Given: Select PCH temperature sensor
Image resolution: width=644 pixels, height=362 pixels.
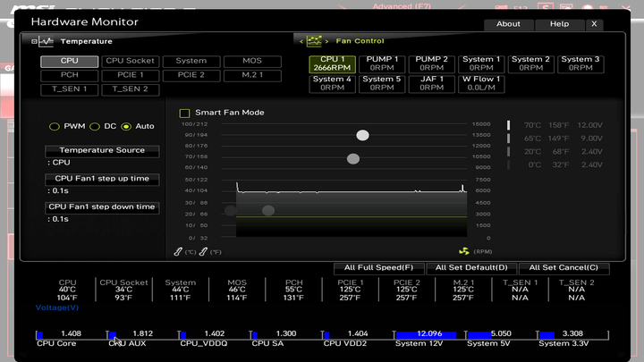Looking at the screenshot, I should tap(70, 75).
